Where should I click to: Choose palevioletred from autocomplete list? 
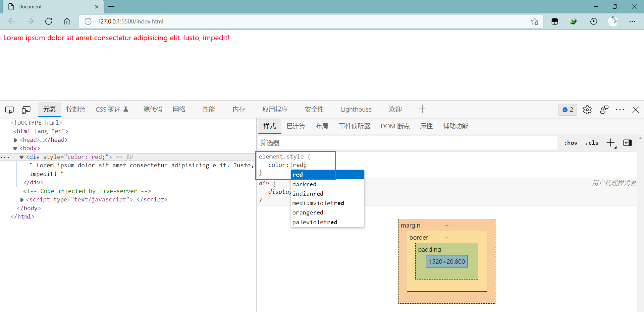[328, 222]
